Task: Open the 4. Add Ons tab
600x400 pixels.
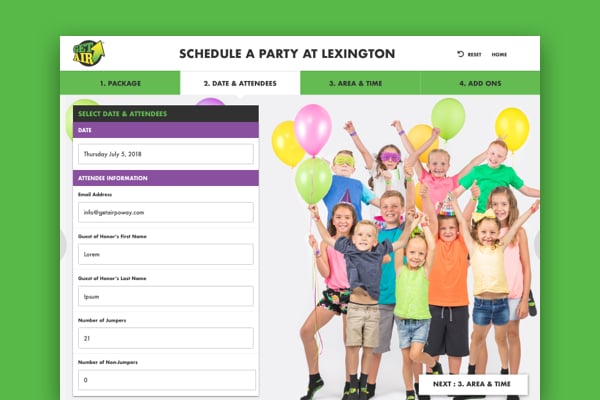Action: (x=480, y=83)
